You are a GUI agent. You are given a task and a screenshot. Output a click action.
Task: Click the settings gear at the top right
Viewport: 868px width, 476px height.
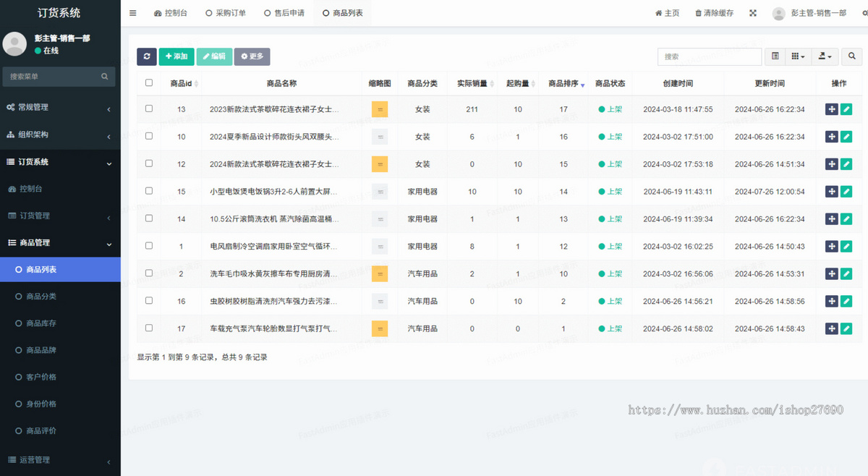click(864, 13)
